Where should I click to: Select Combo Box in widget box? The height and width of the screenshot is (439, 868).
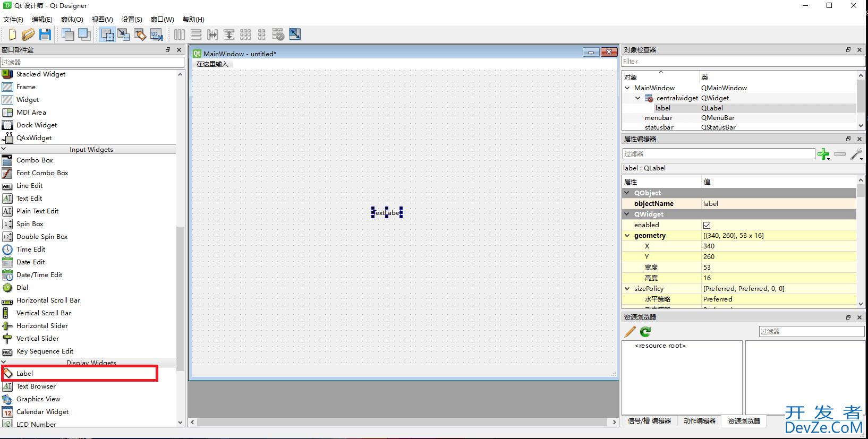click(88, 160)
